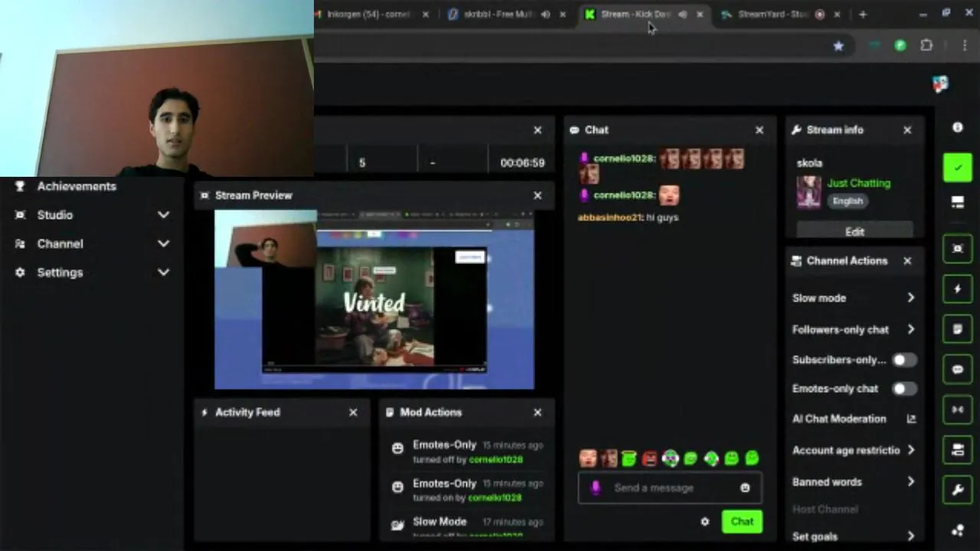The width and height of the screenshot is (980, 551).
Task: Toggle the Mod Actions note icon in right toolbar
Action: click(957, 329)
